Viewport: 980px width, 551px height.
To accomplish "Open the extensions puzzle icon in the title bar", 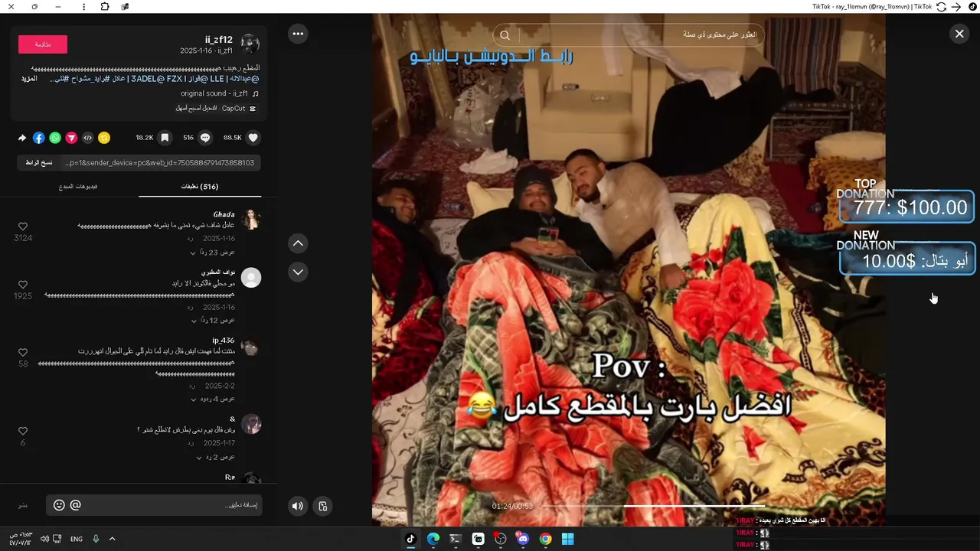I will 105,7.
